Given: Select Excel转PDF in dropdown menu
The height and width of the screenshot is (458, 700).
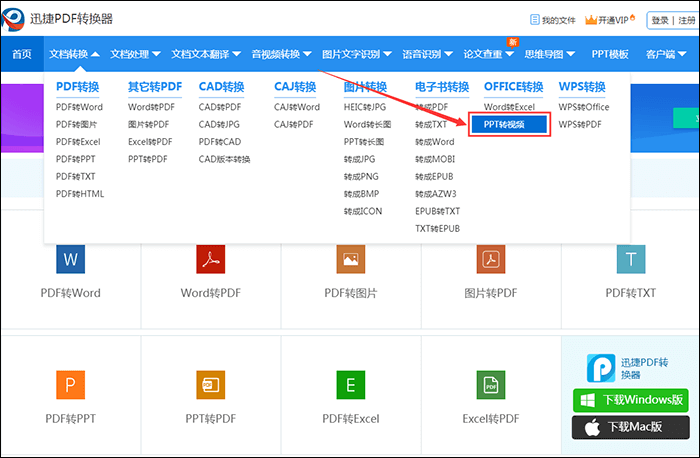Looking at the screenshot, I should pos(150,142).
